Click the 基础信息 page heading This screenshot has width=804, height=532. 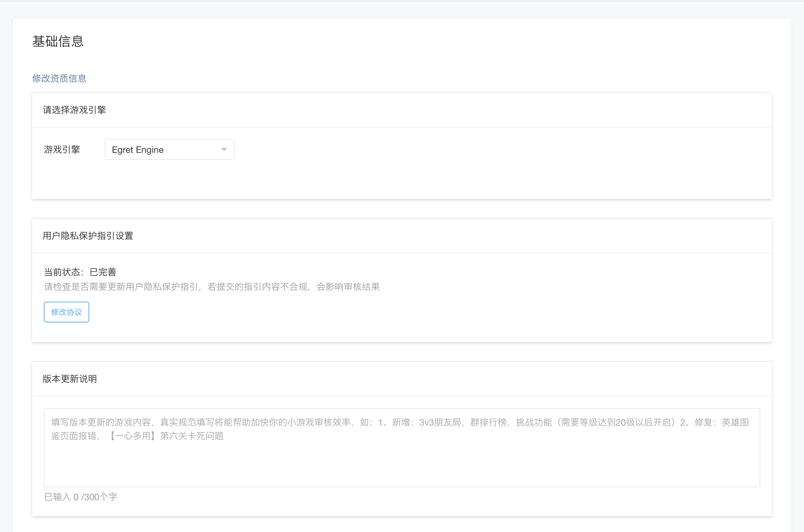click(58, 42)
